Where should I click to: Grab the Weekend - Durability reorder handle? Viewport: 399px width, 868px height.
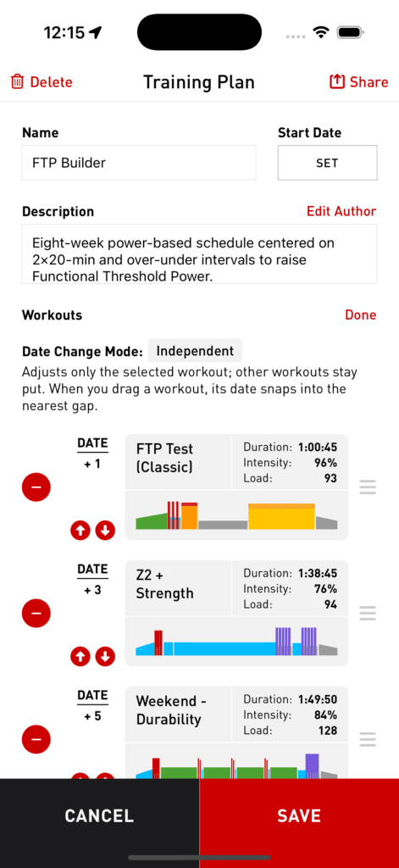pyautogui.click(x=368, y=739)
